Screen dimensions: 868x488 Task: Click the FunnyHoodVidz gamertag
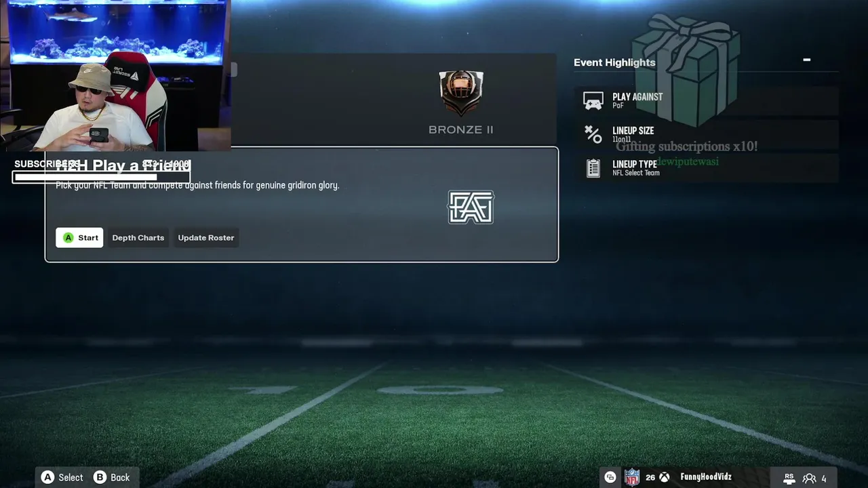(706, 477)
